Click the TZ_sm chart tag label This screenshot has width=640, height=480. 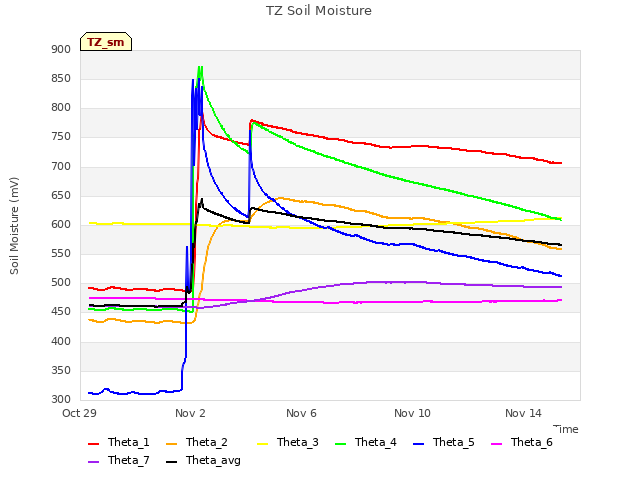point(106,42)
